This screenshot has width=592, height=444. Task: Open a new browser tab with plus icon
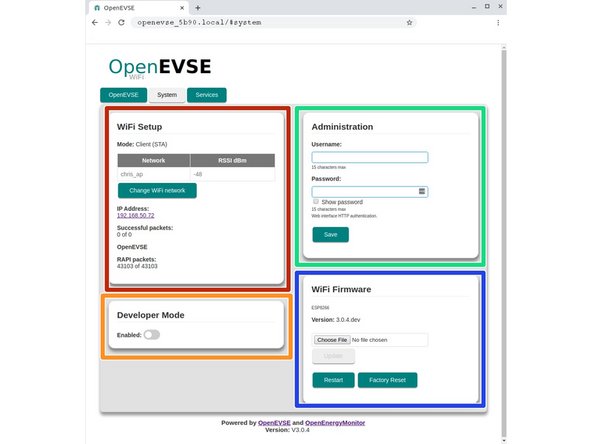click(198, 8)
